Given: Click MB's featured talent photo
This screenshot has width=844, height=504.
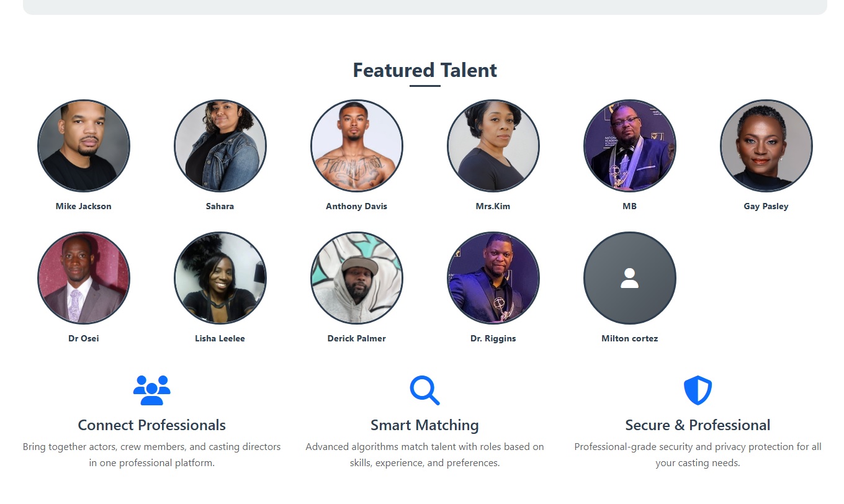Looking at the screenshot, I should pos(629,146).
